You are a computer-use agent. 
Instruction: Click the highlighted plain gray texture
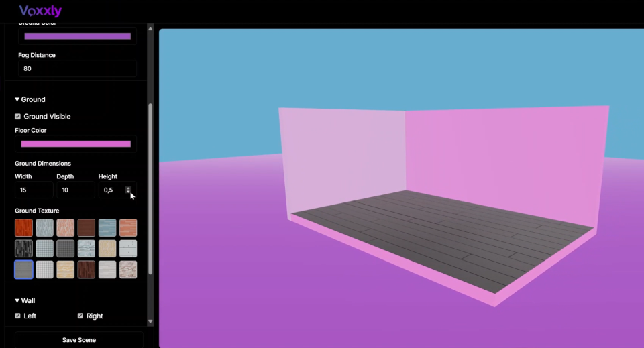click(24, 270)
